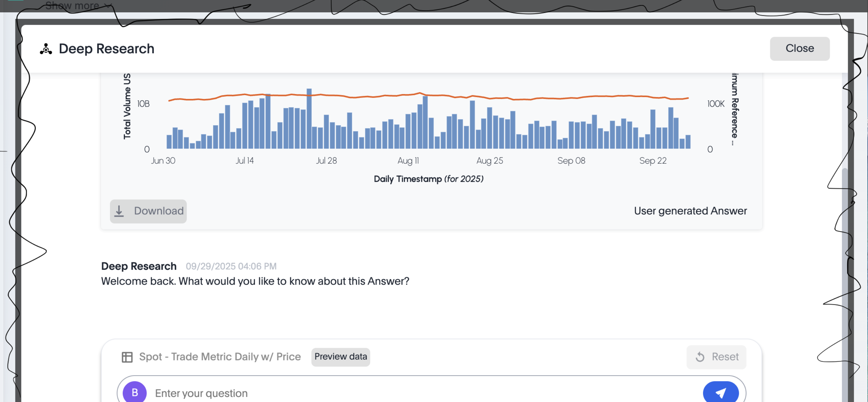Click the Sep 22 axis label
The image size is (868, 402).
653,161
